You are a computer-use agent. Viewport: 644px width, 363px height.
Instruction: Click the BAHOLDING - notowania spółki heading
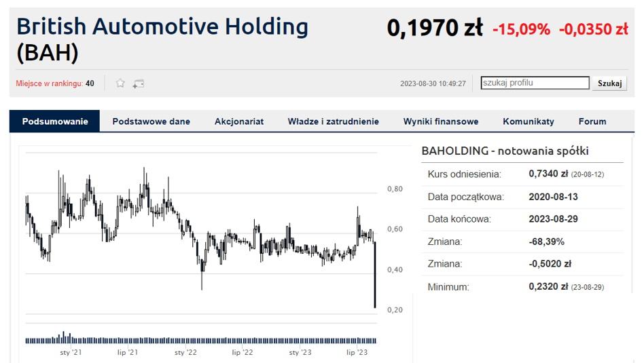pos(505,151)
